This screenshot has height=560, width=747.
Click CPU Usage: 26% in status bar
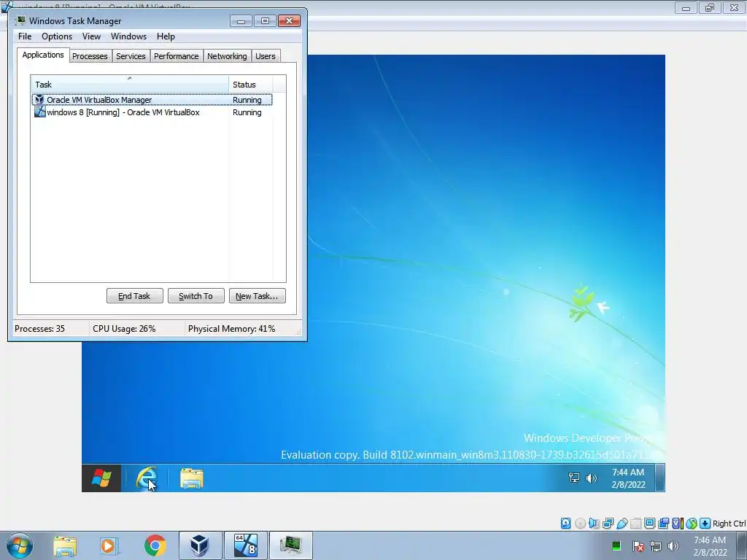coord(124,329)
